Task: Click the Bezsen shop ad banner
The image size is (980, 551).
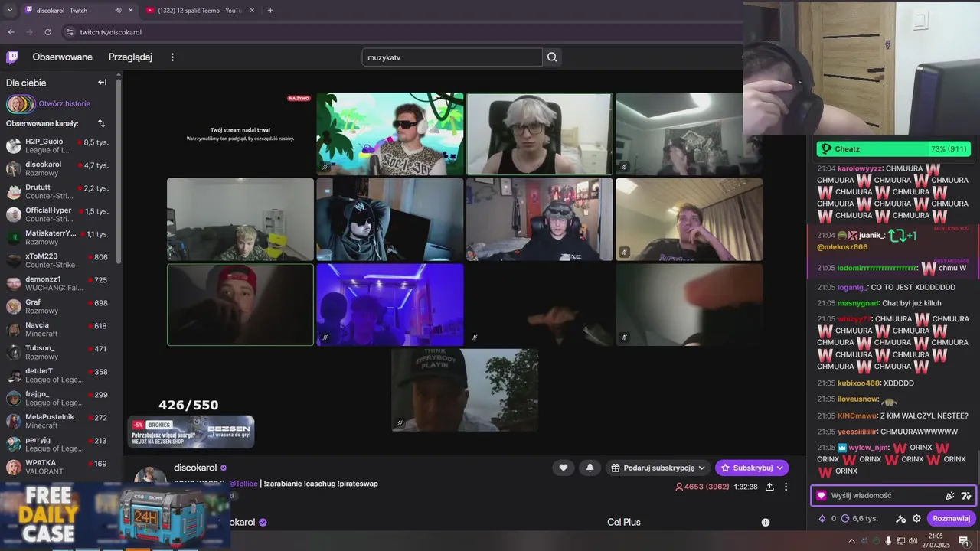Action: click(x=191, y=432)
